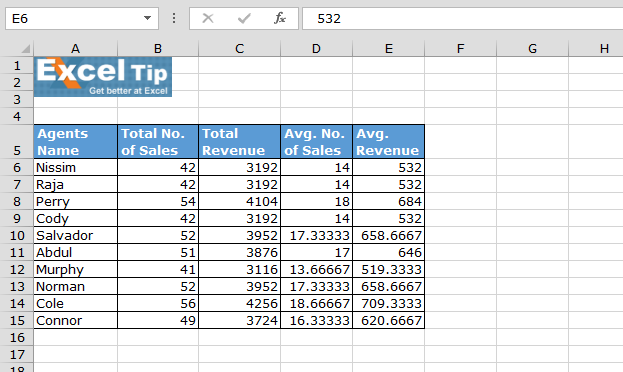
Task: Click Connor's average revenue 620.6667
Action: click(389, 320)
